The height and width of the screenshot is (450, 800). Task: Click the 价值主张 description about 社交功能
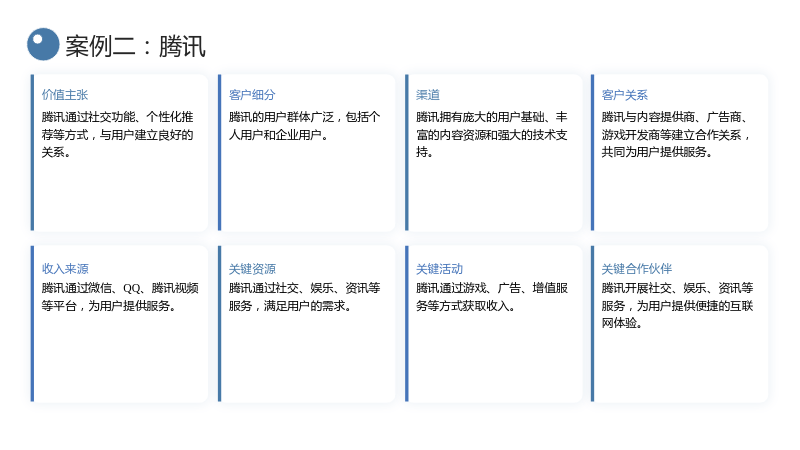(x=117, y=135)
